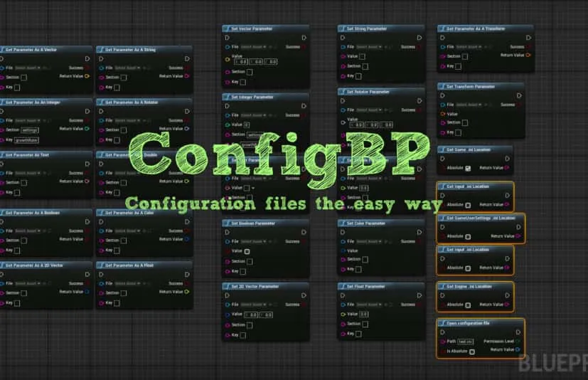588x380 pixels.
Task: Click exec input pin of Set String Parameter
Action: 343,38
